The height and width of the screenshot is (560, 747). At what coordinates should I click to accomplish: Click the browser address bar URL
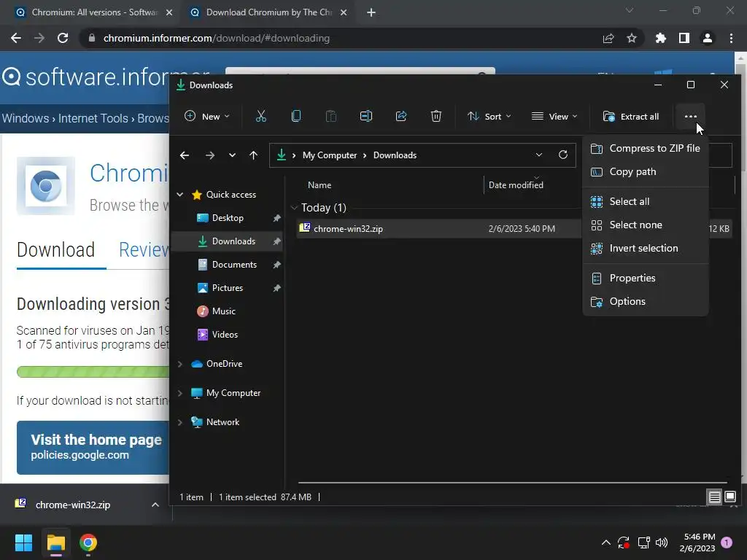[216, 38]
